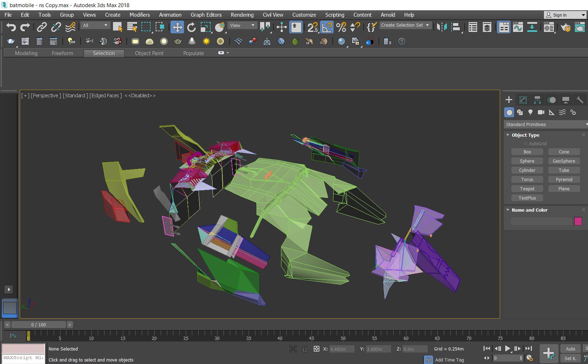The height and width of the screenshot is (364, 588).
Task: Switch to Cameras category
Action: 541,112
